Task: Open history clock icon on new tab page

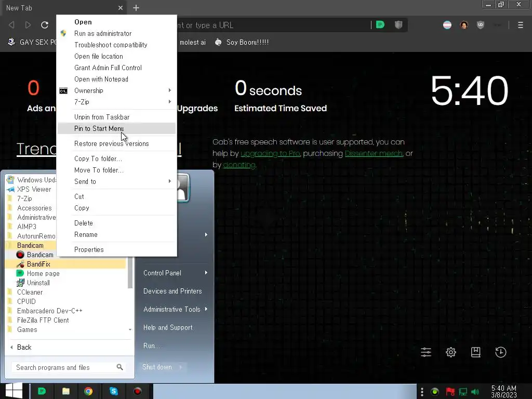Action: [x=500, y=352]
